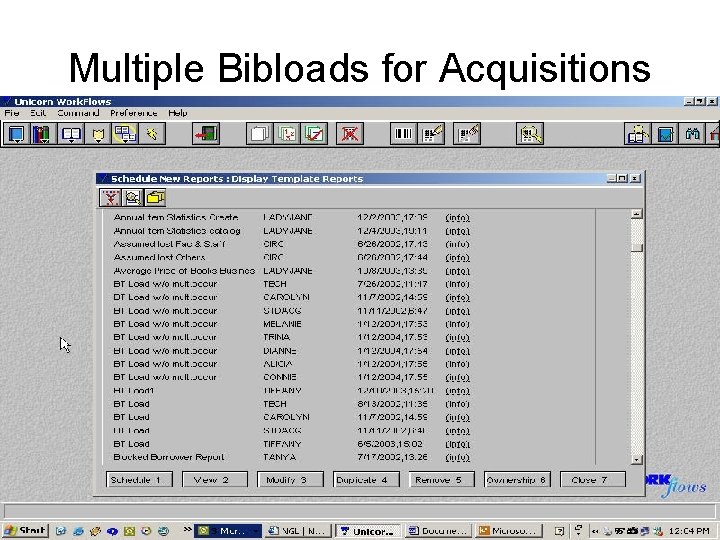Click the Duplicate 4 button
720x540 pixels.
366,479
